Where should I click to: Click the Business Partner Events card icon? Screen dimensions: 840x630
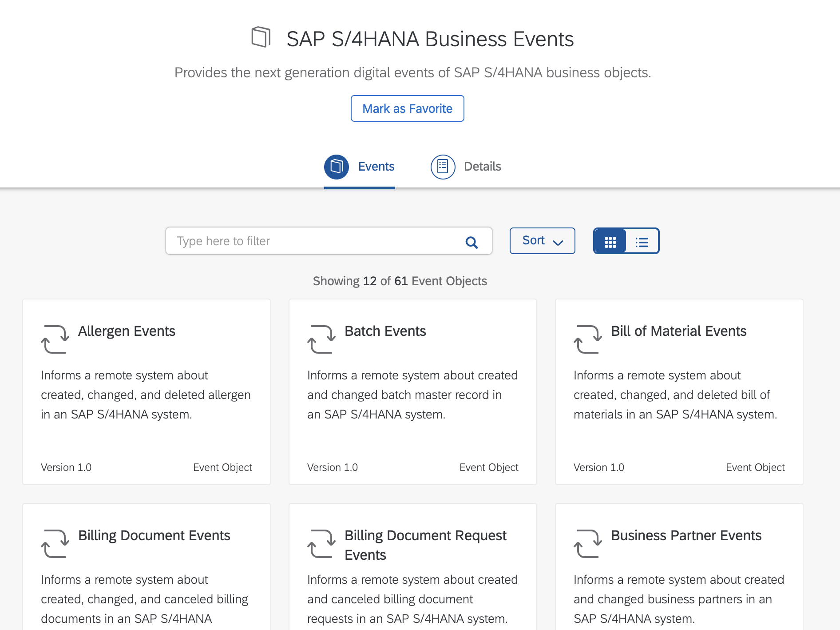(x=588, y=544)
